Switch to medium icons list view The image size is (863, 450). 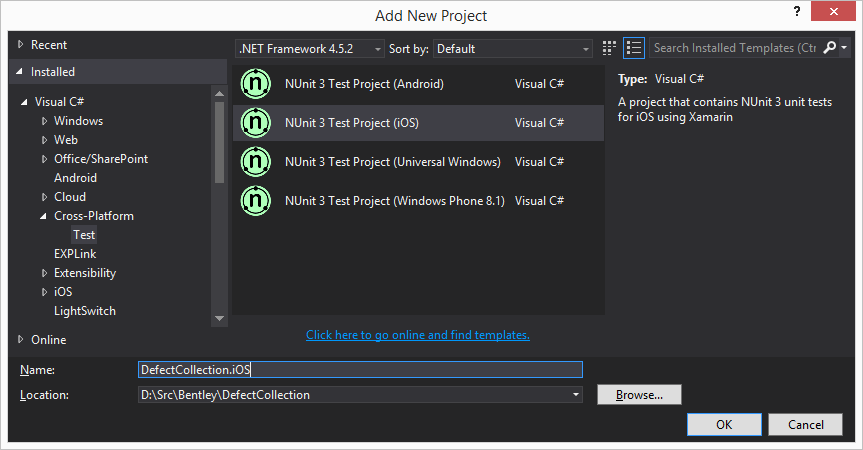[x=633, y=48]
